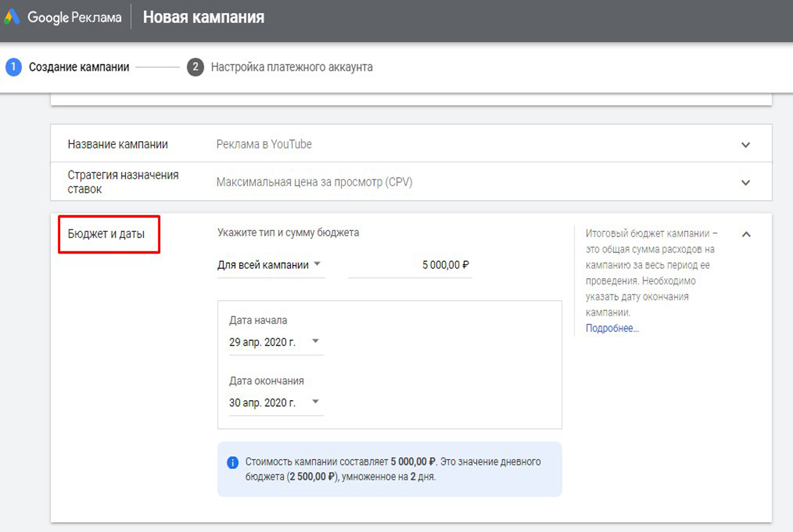The width and height of the screenshot is (793, 532).
Task: Expand the Стратегия назначения ставок chevron
Action: click(745, 182)
